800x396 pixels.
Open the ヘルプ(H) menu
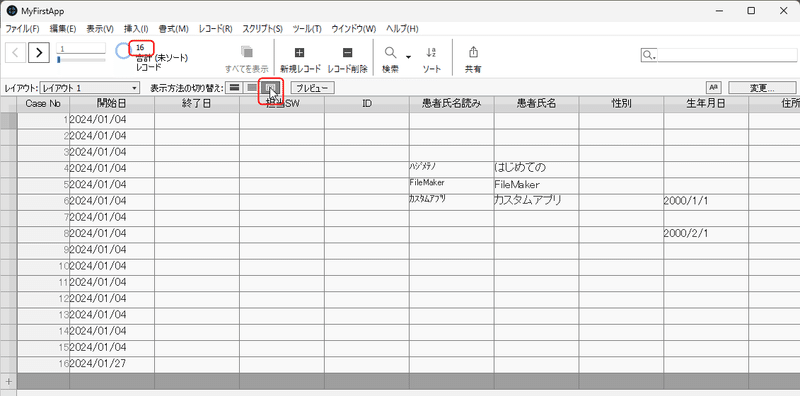402,29
